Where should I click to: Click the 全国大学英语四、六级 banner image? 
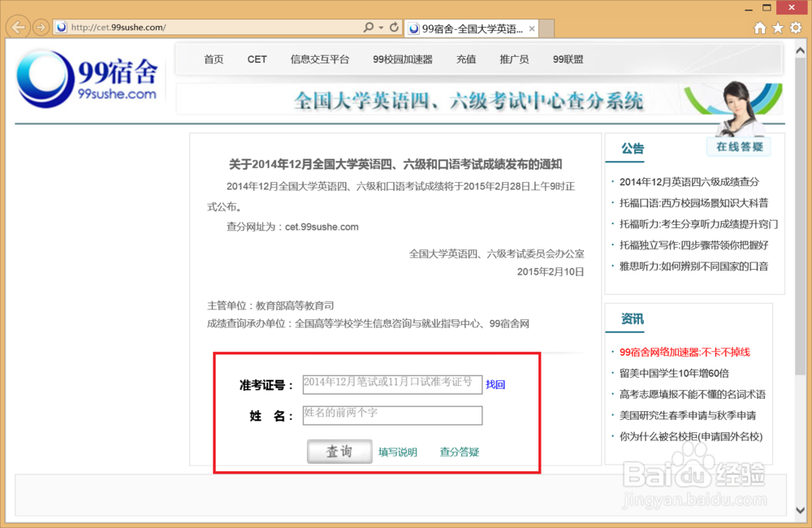coord(479,99)
